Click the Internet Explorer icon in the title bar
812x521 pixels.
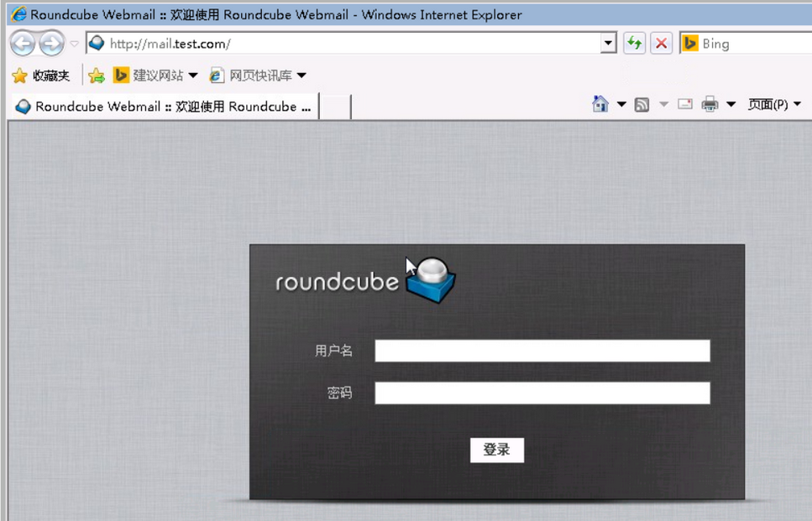19,14
